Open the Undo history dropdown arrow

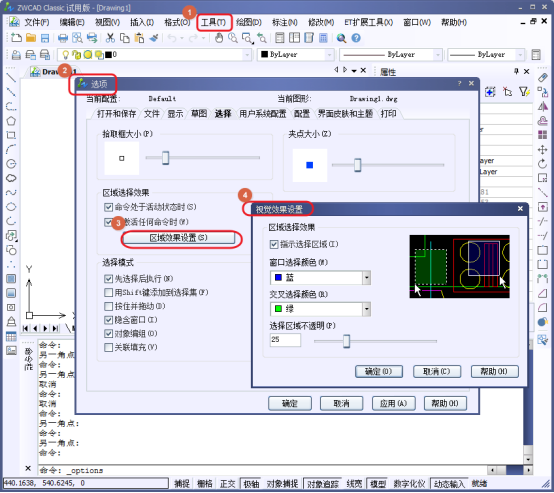182,38
